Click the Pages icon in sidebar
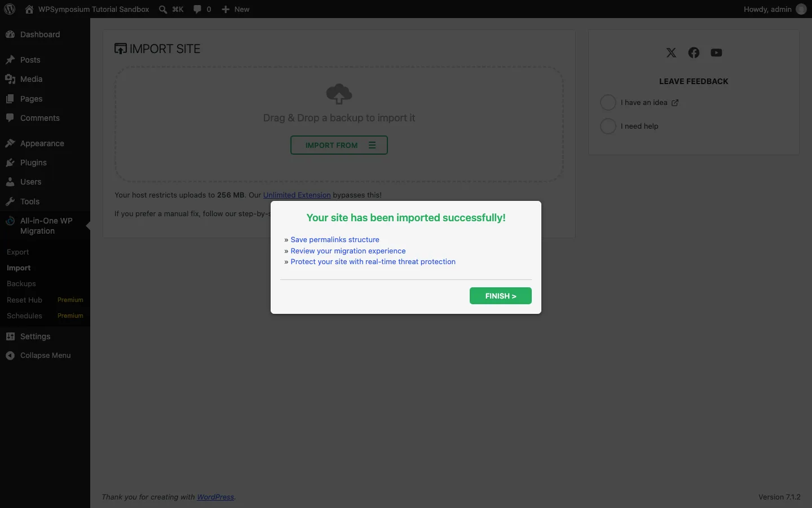812x508 pixels. tap(10, 99)
